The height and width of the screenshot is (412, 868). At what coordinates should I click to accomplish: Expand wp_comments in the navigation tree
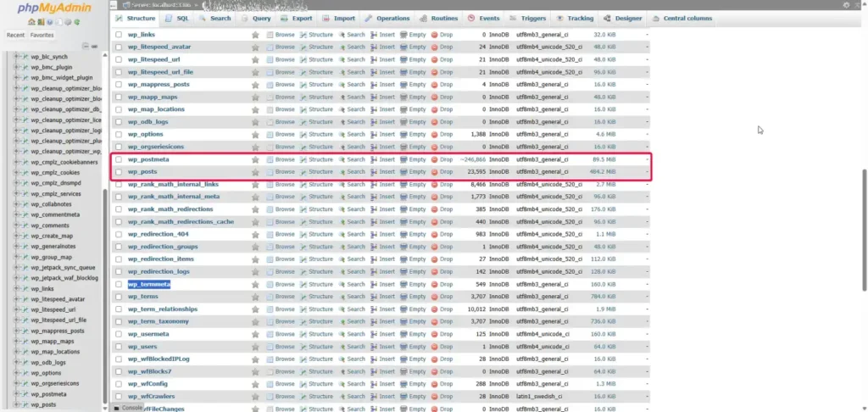click(17, 225)
